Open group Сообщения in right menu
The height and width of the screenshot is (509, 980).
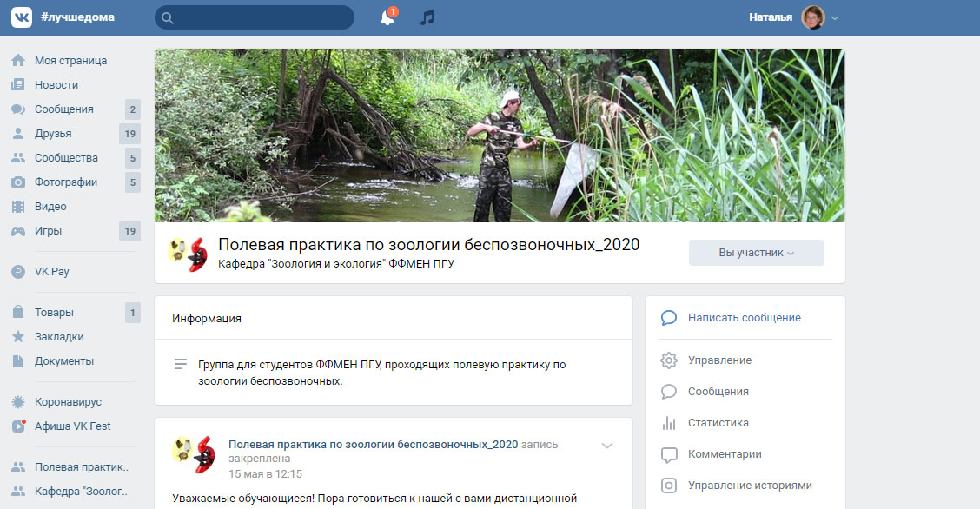[718, 392]
